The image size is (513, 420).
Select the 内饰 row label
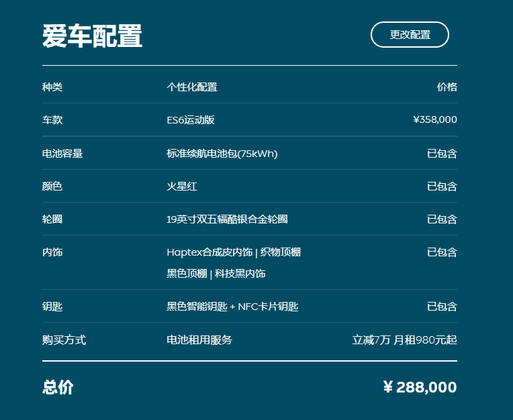(x=52, y=252)
